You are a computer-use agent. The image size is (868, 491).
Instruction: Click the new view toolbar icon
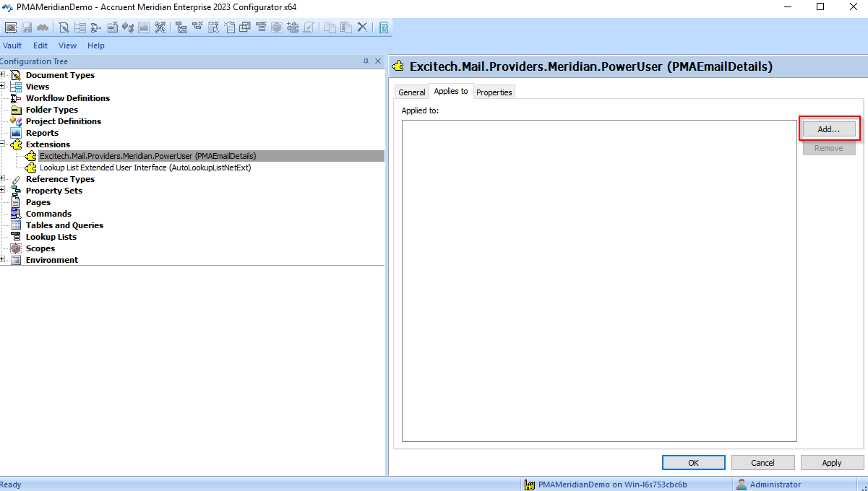click(80, 27)
